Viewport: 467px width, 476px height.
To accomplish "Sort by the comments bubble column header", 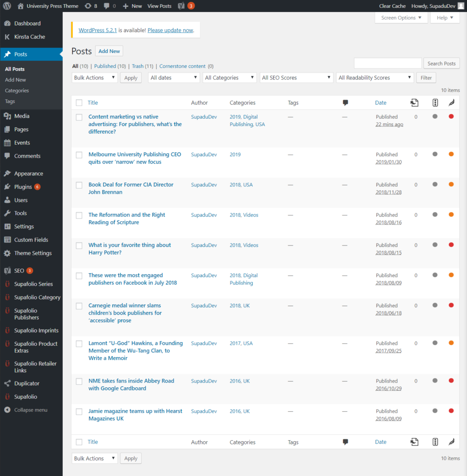I will pyautogui.click(x=345, y=103).
